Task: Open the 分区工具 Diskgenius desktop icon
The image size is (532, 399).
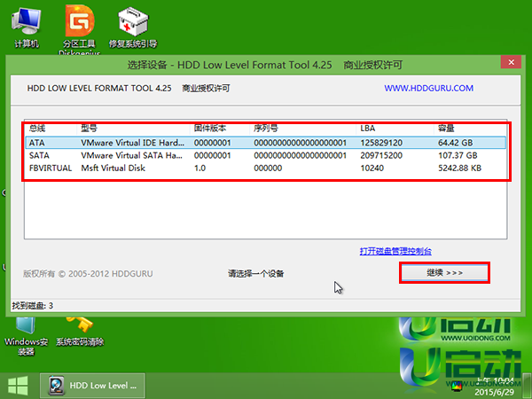Action: coord(80,28)
